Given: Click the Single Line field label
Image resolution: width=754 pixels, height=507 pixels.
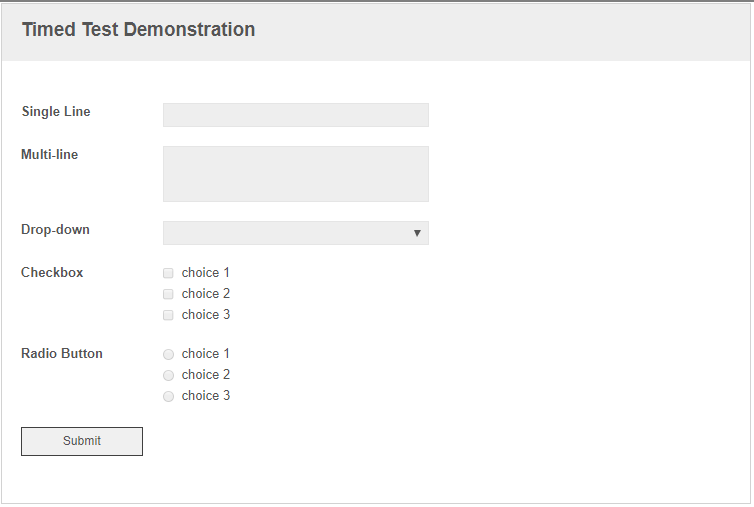Looking at the screenshot, I should coord(56,112).
